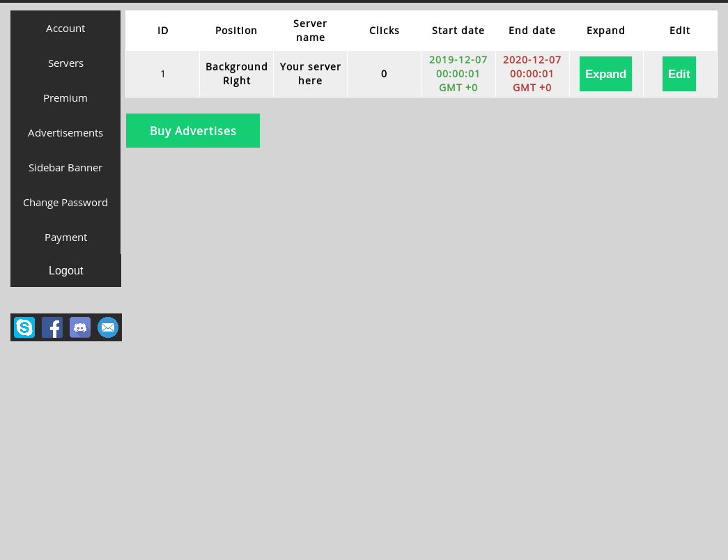This screenshot has width=728, height=560.
Task: Open the Payment menu item
Action: pos(65,238)
